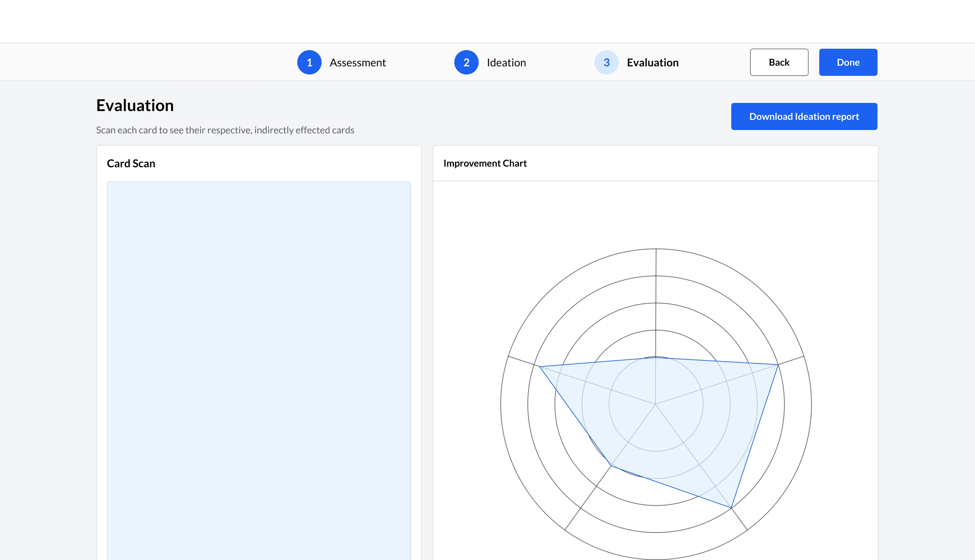
Task: Click the step 3 circle icon
Action: click(x=606, y=62)
